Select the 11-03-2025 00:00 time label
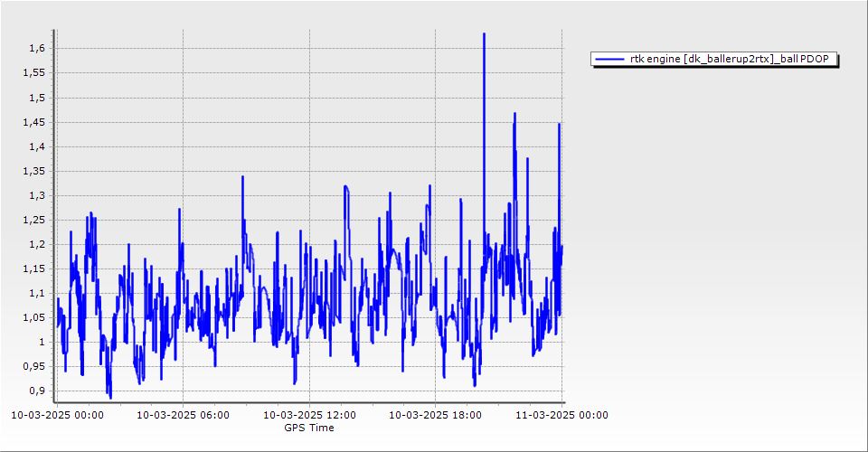This screenshot has width=868, height=452. point(561,415)
